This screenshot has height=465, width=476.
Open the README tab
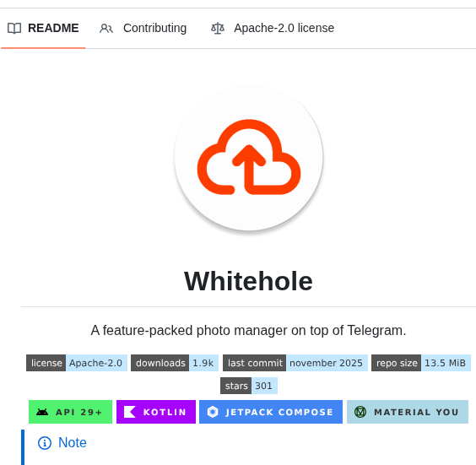[x=43, y=28]
